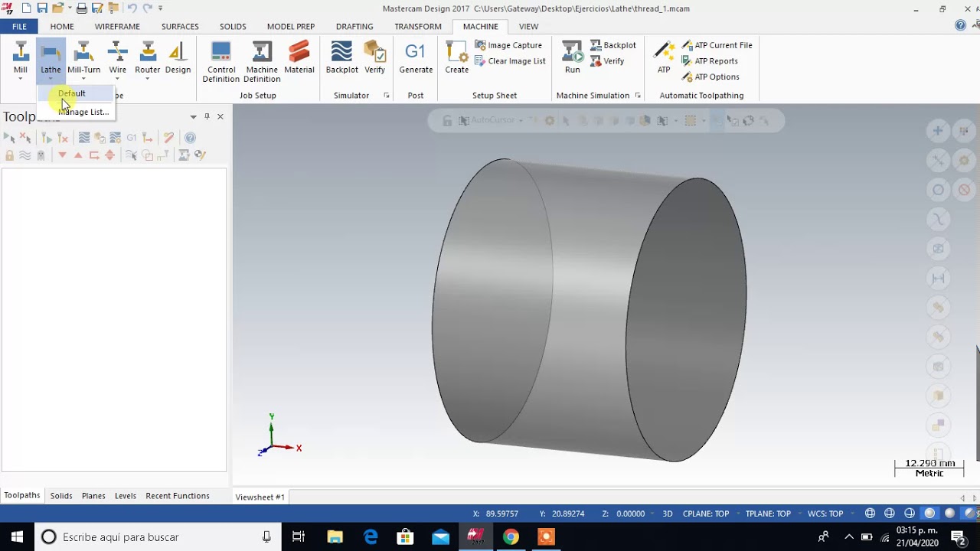The width and height of the screenshot is (980, 551).
Task: Click the New file icon in quick access
Action: 26,8
